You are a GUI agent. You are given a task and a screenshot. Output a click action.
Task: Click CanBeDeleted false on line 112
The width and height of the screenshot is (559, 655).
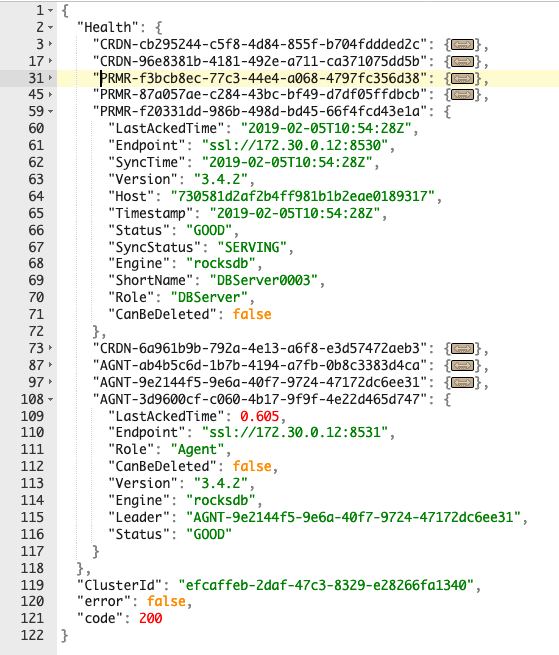point(252,466)
